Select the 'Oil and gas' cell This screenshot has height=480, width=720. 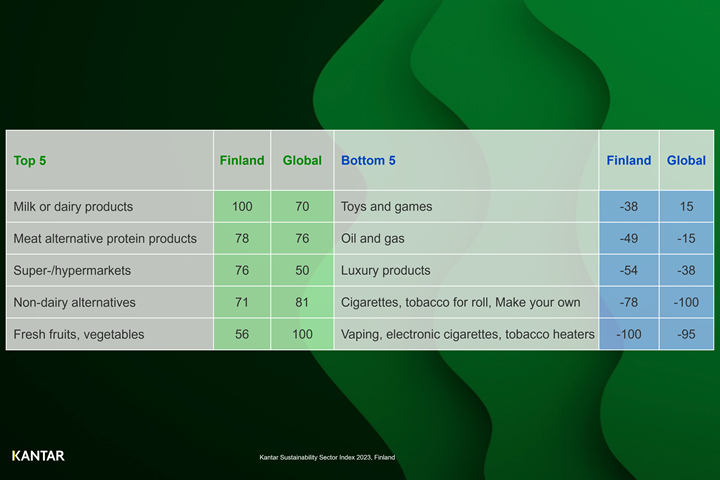[373, 239]
